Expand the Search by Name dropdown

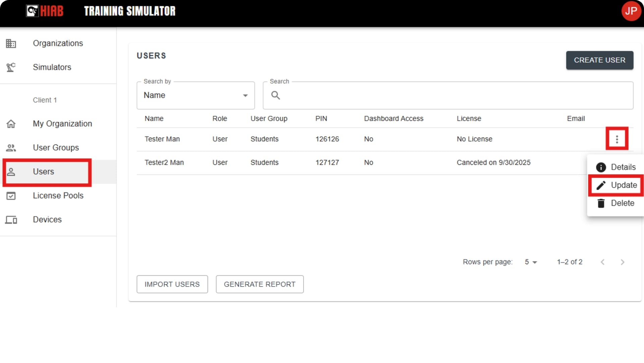(196, 95)
